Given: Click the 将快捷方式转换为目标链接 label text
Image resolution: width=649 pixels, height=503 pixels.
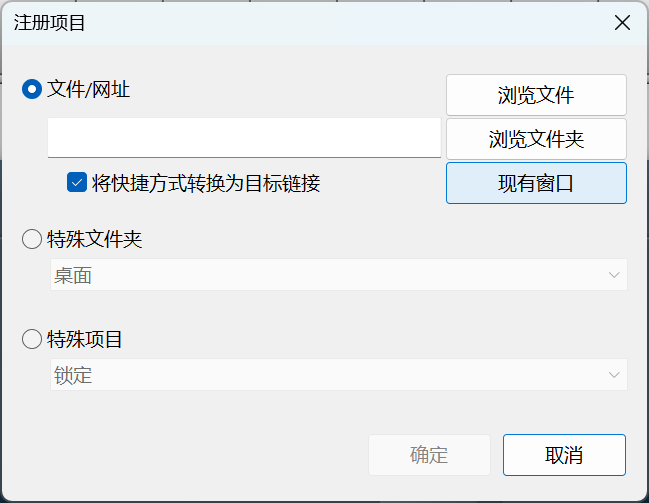Looking at the screenshot, I should pos(206,183).
